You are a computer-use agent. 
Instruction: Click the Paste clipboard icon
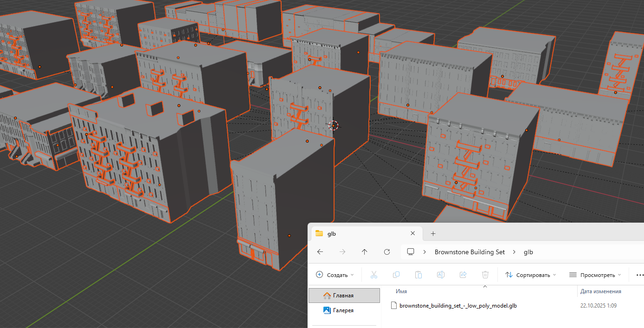(419, 275)
